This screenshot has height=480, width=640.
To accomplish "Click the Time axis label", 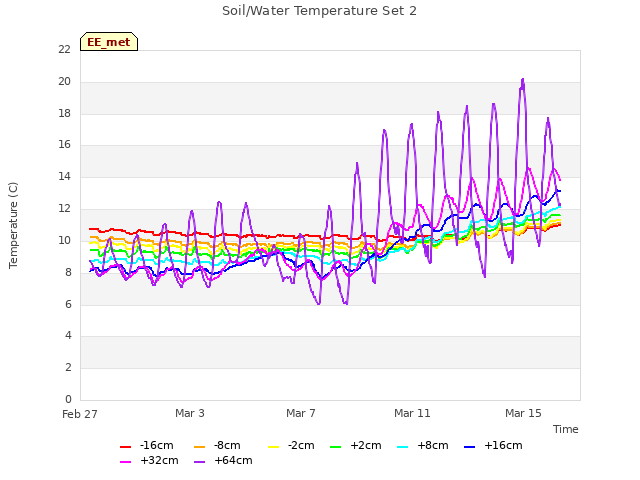I will click(566, 429).
